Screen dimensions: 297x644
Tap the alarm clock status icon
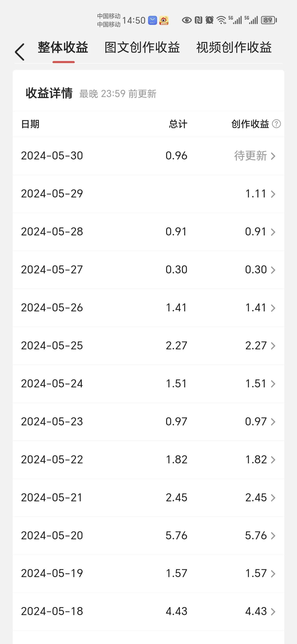(x=210, y=20)
